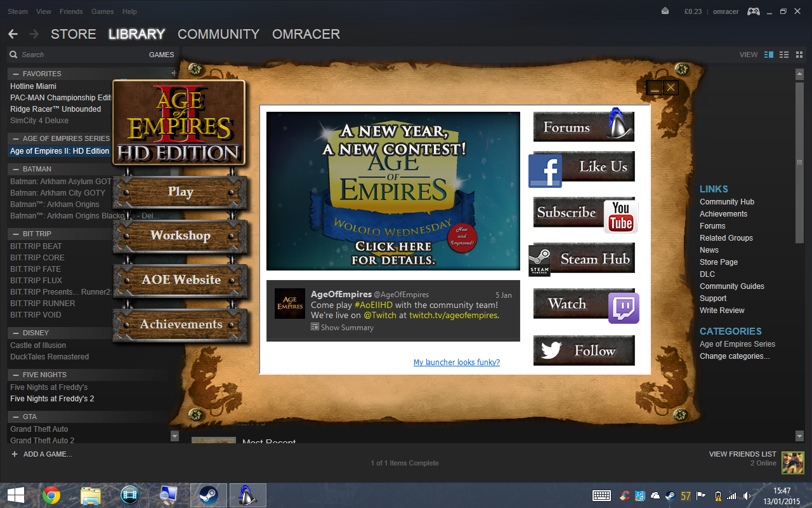Screen dimensions: 812x508
Task: Open the on-screen keyboard tray icon
Action: (601, 496)
